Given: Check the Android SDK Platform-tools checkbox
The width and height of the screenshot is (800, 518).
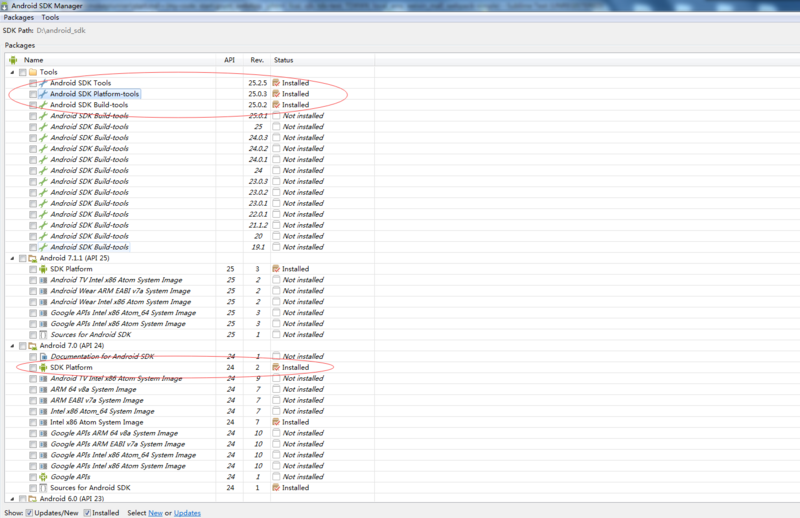Looking at the screenshot, I should 33,94.
